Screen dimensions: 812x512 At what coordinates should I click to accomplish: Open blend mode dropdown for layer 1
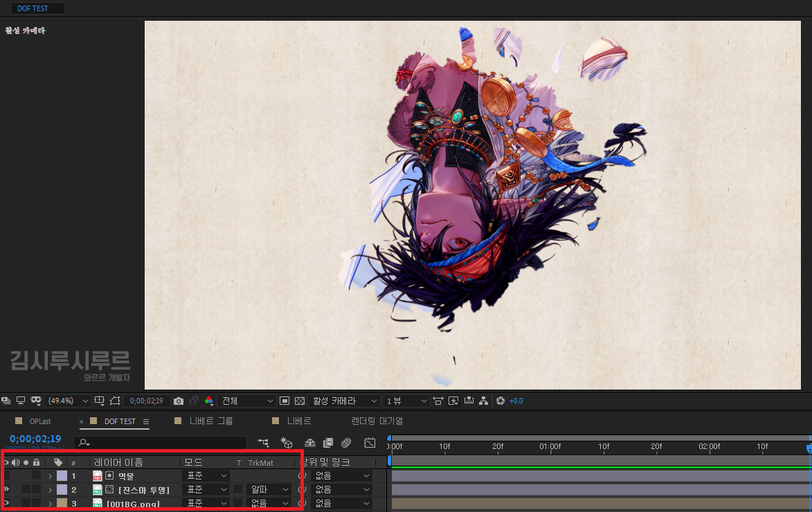[206, 476]
